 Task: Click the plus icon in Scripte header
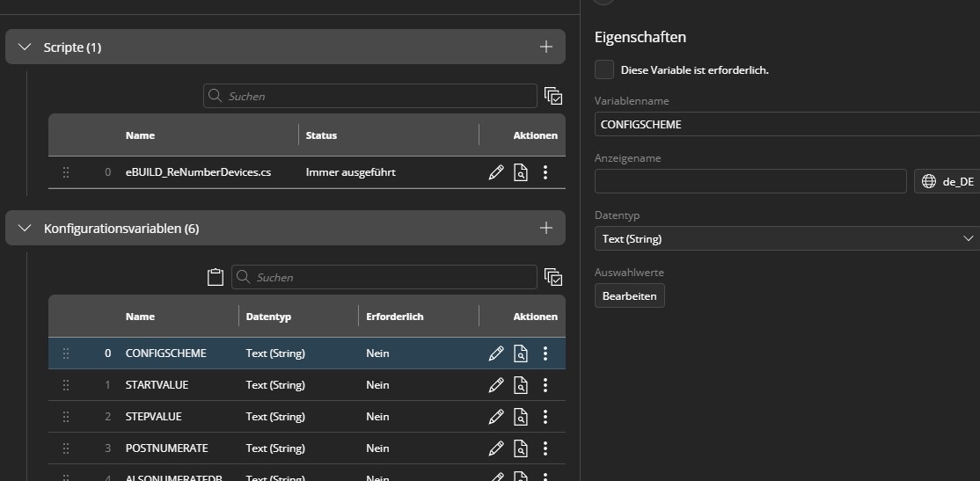tap(545, 47)
